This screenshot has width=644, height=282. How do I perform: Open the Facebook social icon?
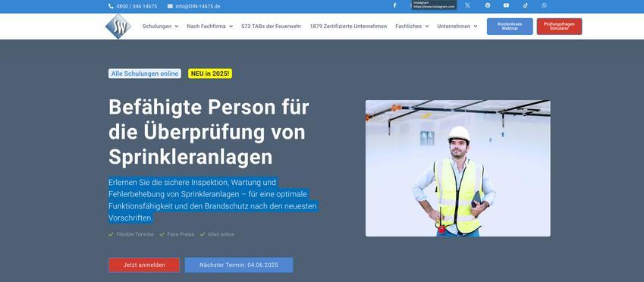(x=394, y=6)
